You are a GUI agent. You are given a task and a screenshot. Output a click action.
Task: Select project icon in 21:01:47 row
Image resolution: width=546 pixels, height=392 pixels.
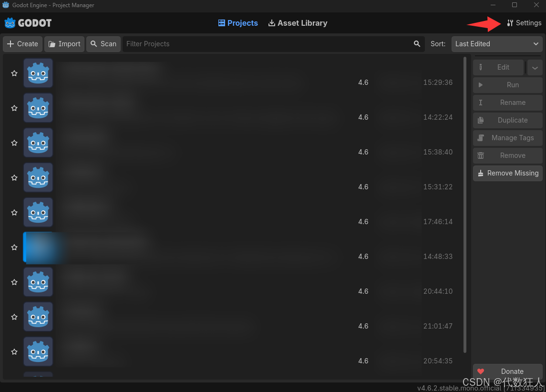38,317
